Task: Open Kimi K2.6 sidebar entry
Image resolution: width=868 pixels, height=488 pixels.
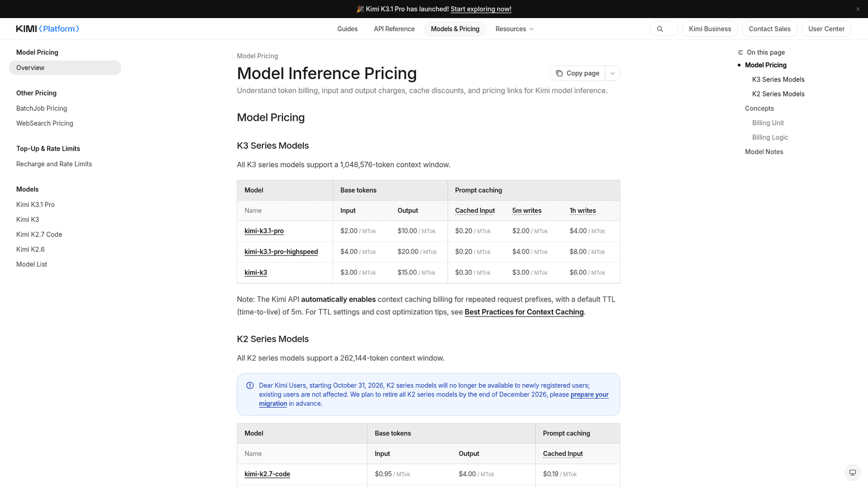Action: click(x=30, y=249)
